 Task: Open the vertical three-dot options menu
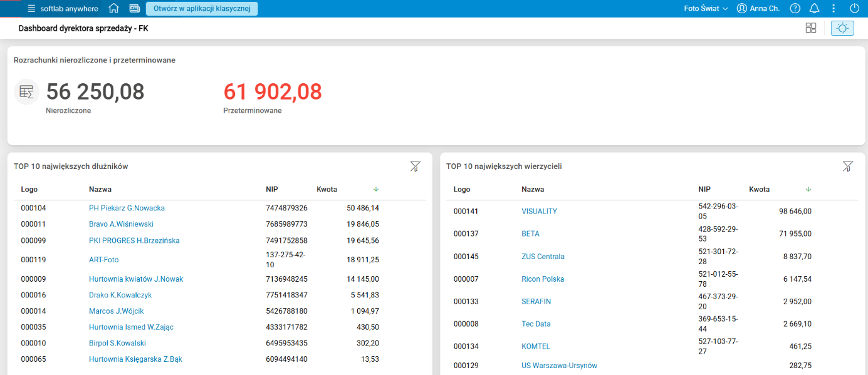(834, 9)
